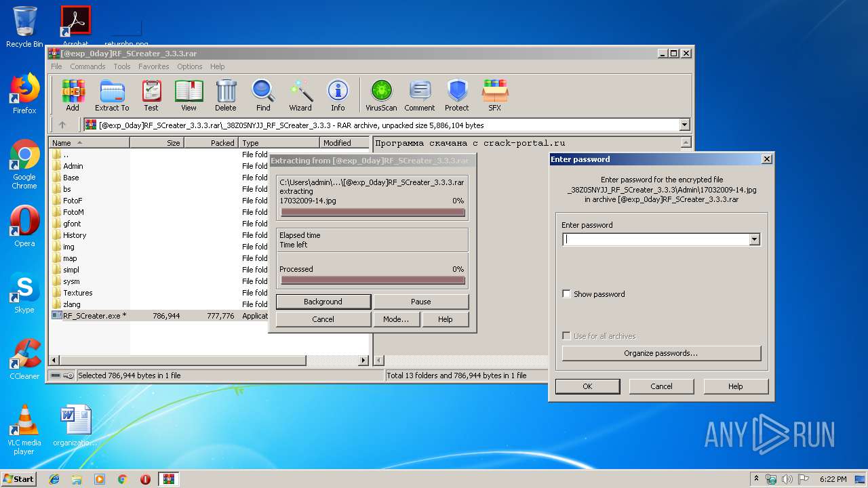
Task: Click Internet Explorer in the taskbar
Action: click(54, 479)
